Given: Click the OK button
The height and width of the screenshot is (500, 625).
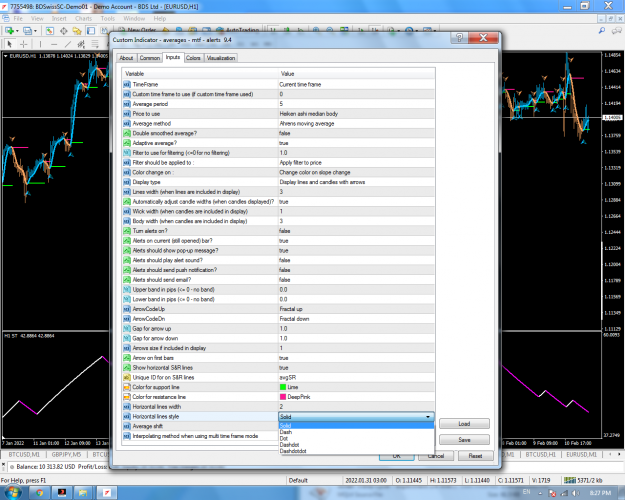Looking at the screenshot, I should (x=397, y=456).
